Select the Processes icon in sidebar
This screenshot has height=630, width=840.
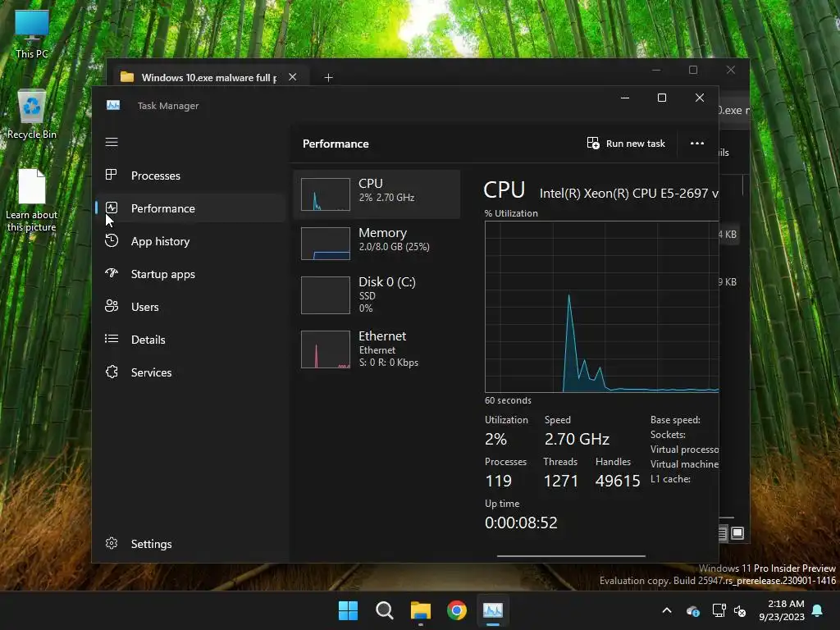(112, 175)
